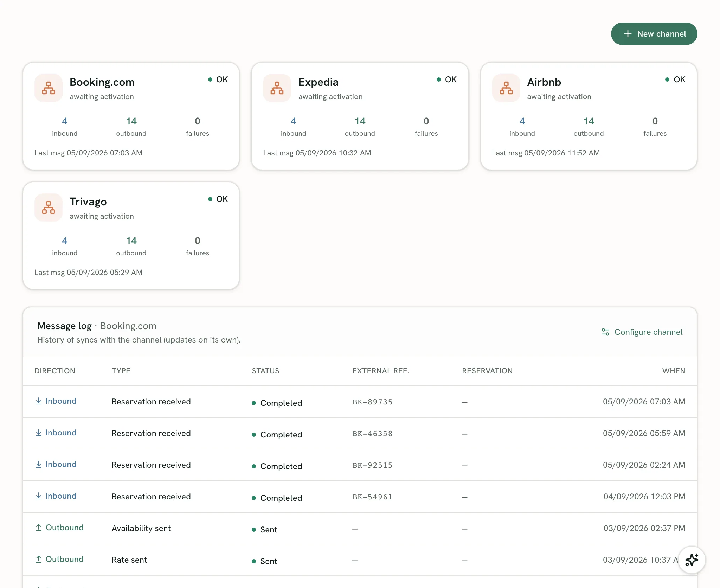Click timestamp 03/09/2026 02:37 PM

644,528
